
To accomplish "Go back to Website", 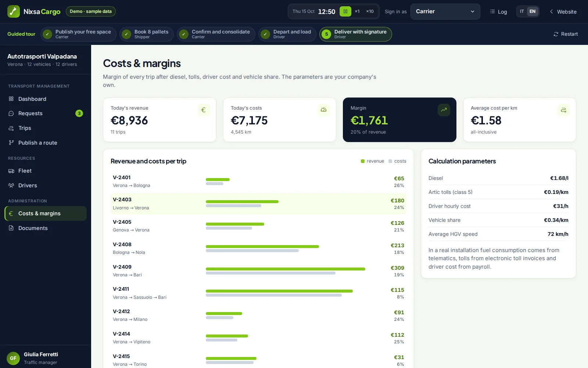I will 563,12.
